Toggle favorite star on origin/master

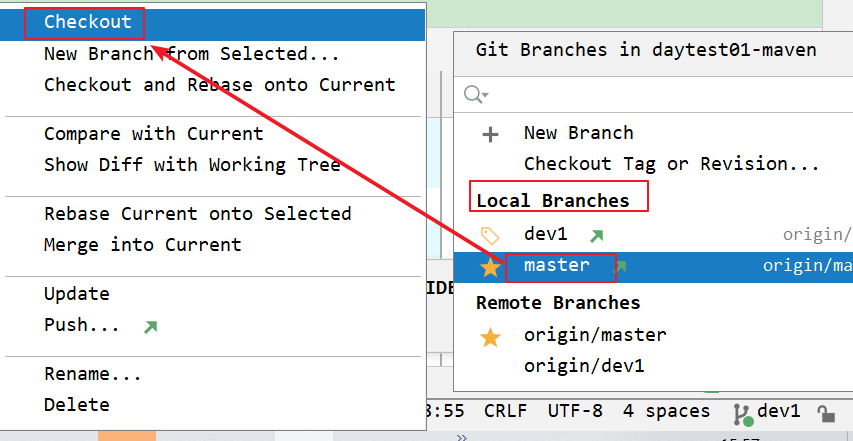click(490, 336)
